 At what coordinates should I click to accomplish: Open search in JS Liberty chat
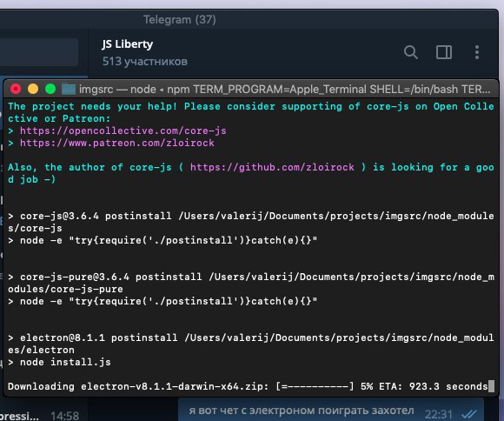click(411, 52)
